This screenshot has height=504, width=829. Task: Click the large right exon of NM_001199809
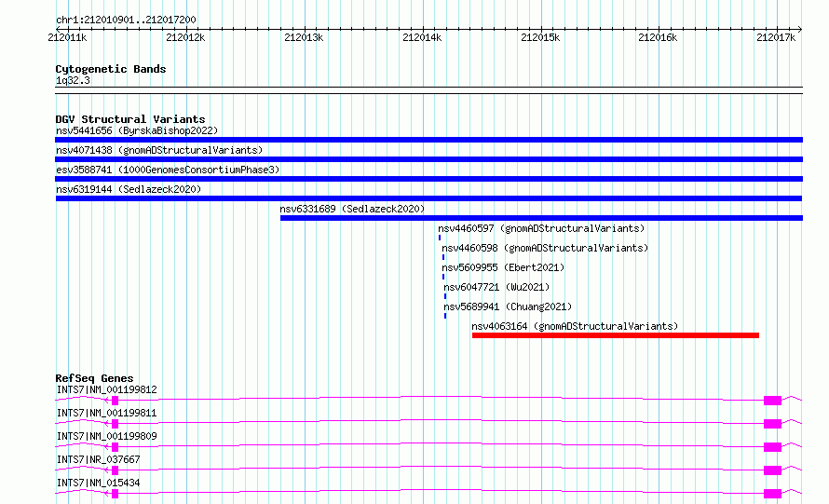click(772, 447)
